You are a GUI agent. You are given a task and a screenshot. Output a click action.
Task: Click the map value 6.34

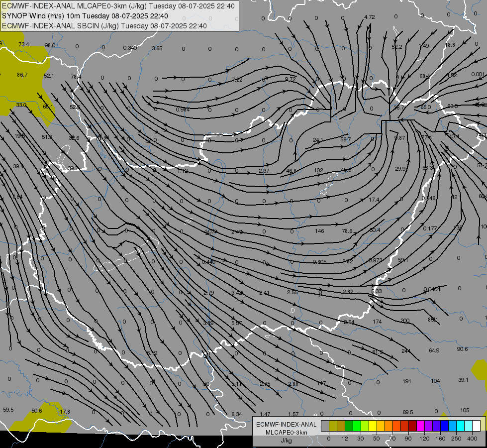click(237, 414)
